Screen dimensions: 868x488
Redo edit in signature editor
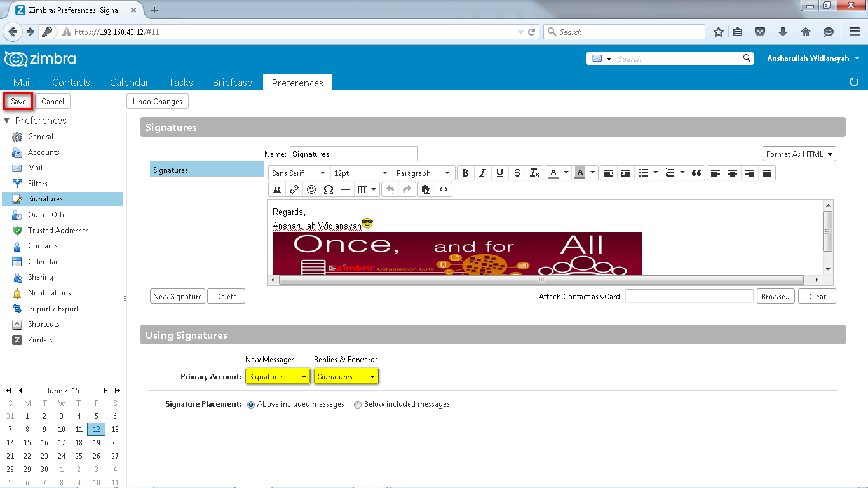click(407, 189)
